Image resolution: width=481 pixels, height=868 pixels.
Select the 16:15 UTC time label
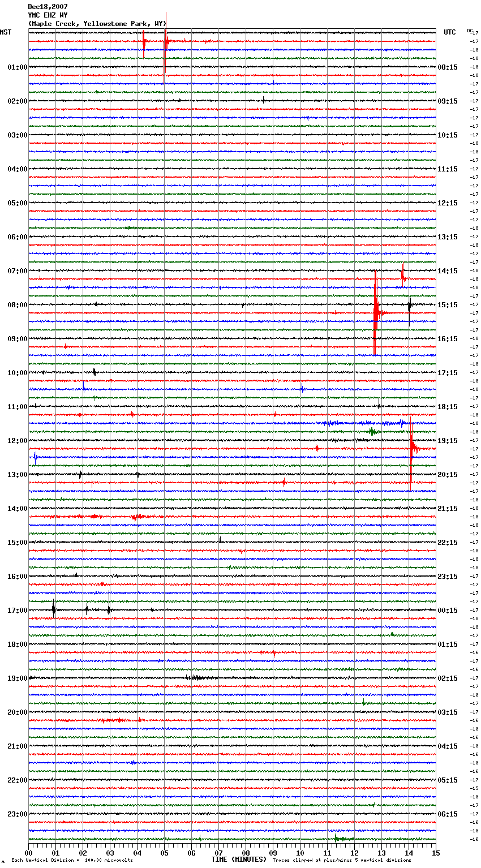pyautogui.click(x=448, y=339)
